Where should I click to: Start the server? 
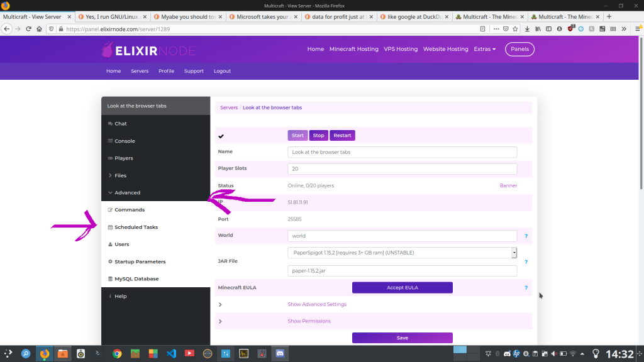click(297, 136)
